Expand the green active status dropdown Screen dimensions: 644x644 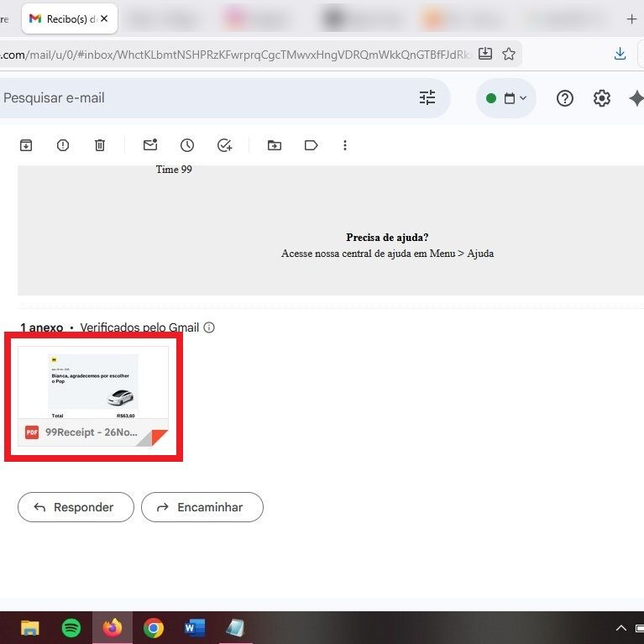point(506,98)
